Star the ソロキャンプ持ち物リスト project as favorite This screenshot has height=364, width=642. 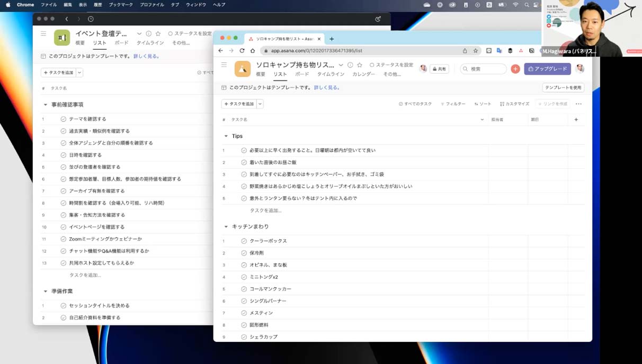(x=360, y=65)
